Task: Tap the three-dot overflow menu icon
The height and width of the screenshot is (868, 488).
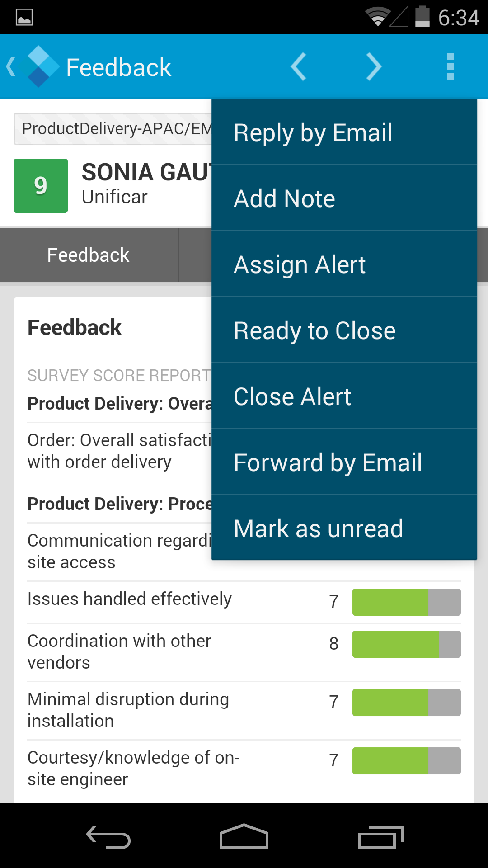Action: point(450,66)
